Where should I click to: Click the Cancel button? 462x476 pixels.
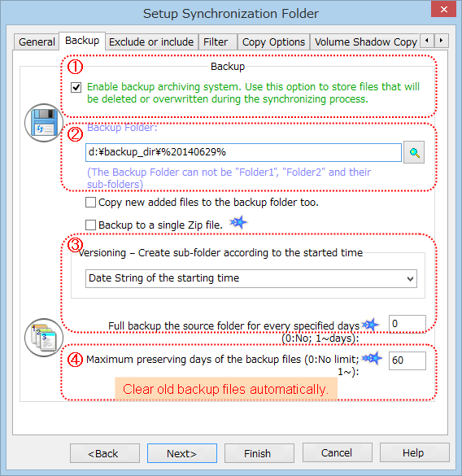[337, 452]
